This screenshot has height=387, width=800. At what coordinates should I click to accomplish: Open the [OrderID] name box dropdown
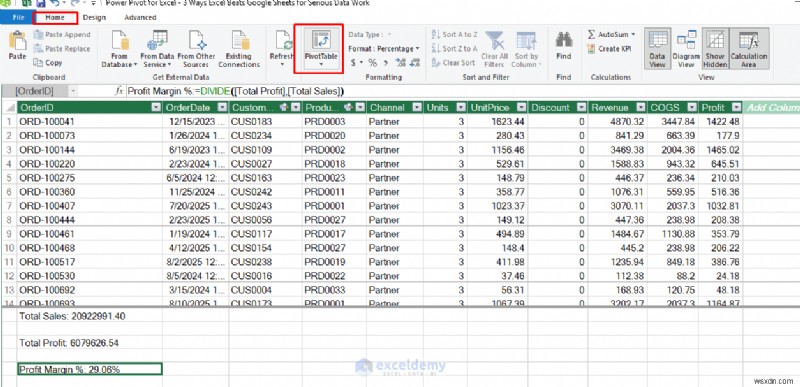72,91
